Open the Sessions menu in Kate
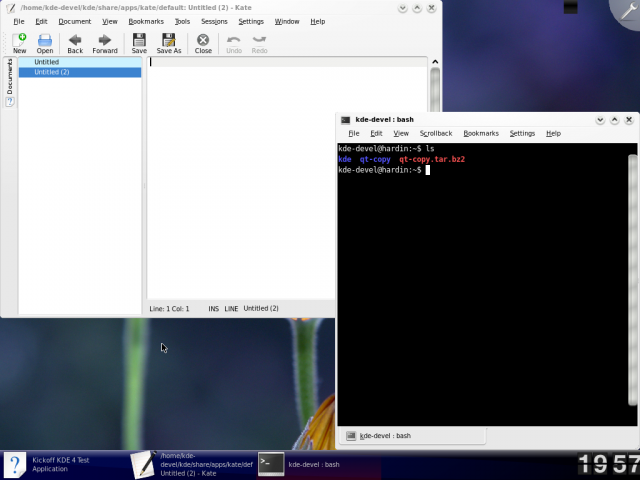This screenshot has height=480, width=640. (x=214, y=21)
